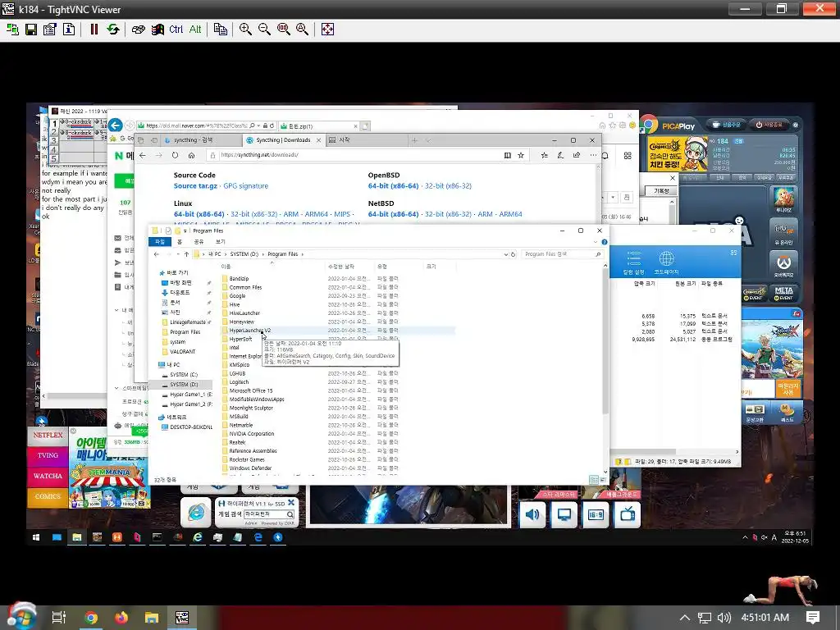Select the Microsoft Office 15 folder
The image size is (840, 630).
click(251, 390)
